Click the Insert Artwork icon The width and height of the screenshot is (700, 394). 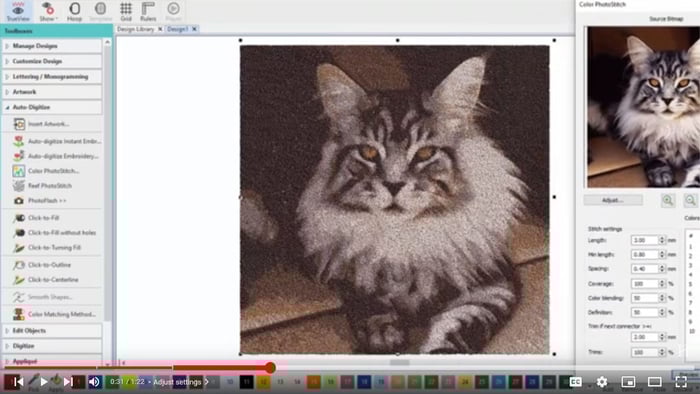pyautogui.click(x=19, y=124)
